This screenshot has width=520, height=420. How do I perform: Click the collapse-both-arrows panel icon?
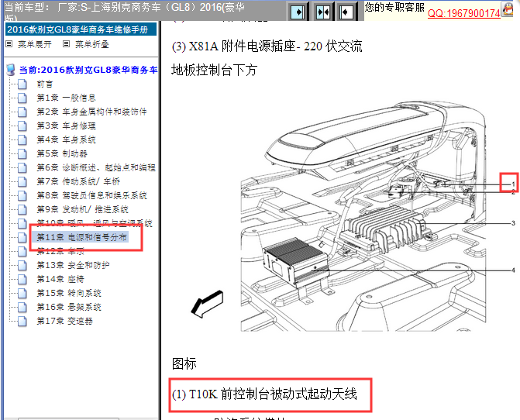pos(323,12)
